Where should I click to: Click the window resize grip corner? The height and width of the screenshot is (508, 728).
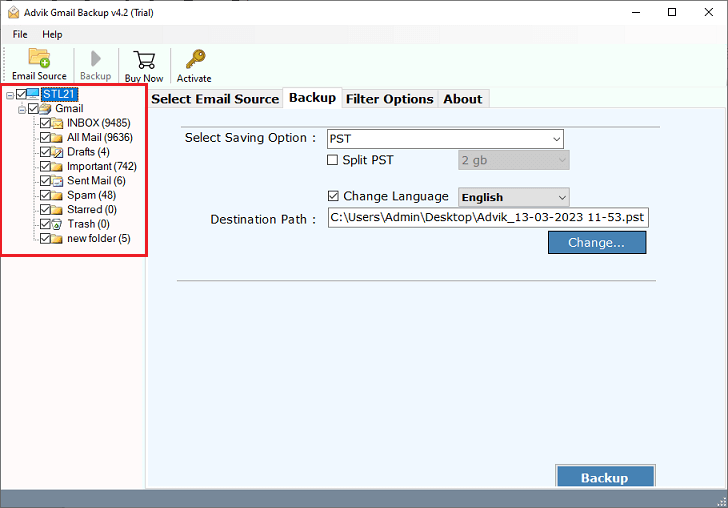[x=722, y=502]
